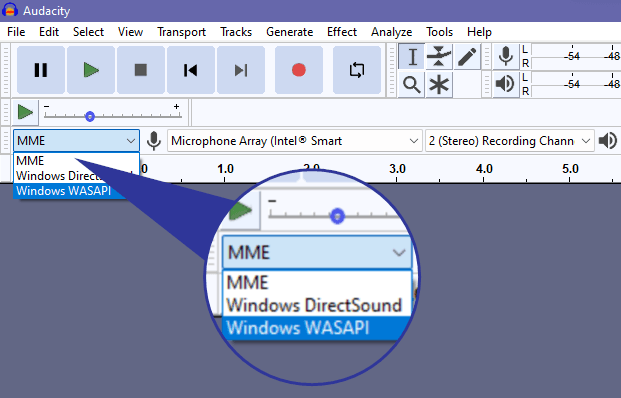Click the 4.0 mark on the timeline ruler
621x398 pixels.
pos(484,169)
